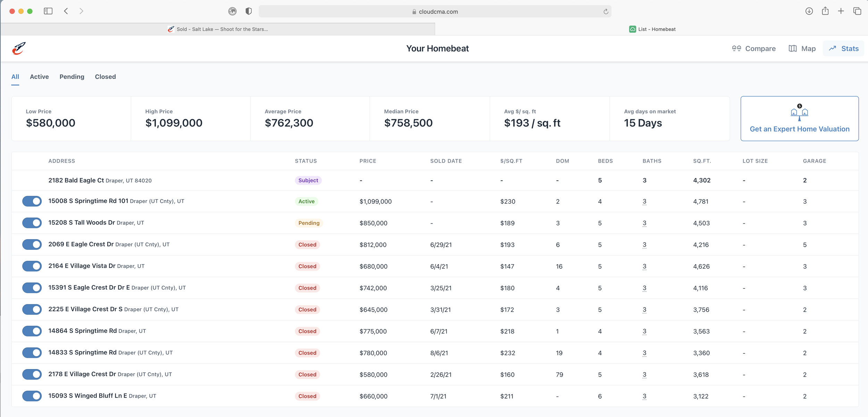
Task: Select the Pending filter tab
Action: pos(72,77)
